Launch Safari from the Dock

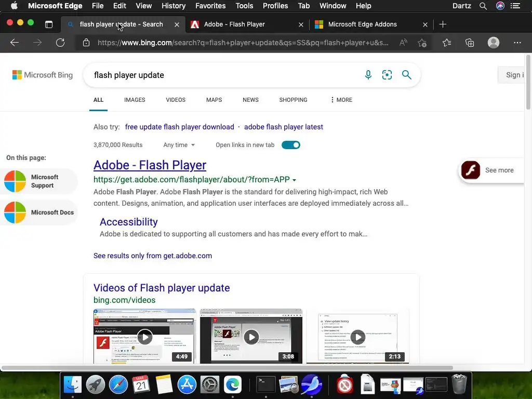point(118,384)
